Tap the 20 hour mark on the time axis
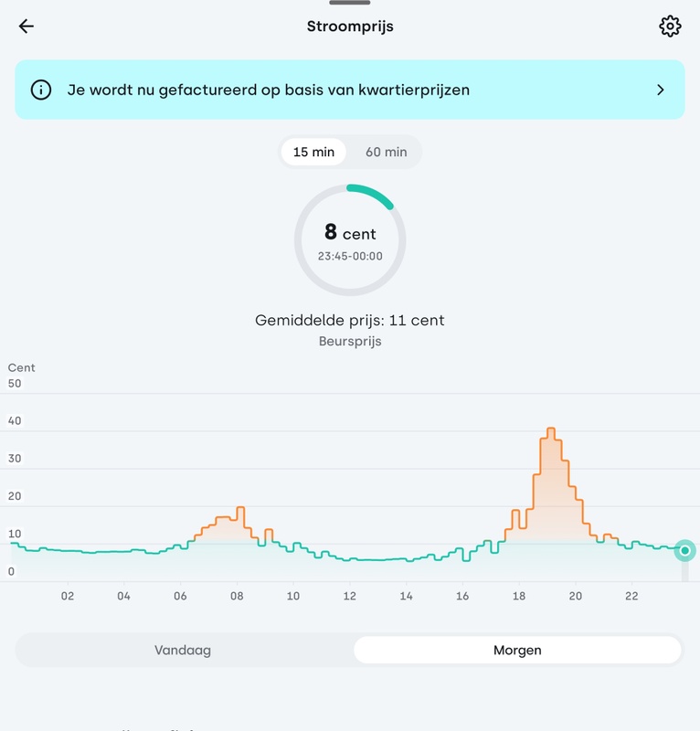This screenshot has width=700, height=731. [x=576, y=596]
